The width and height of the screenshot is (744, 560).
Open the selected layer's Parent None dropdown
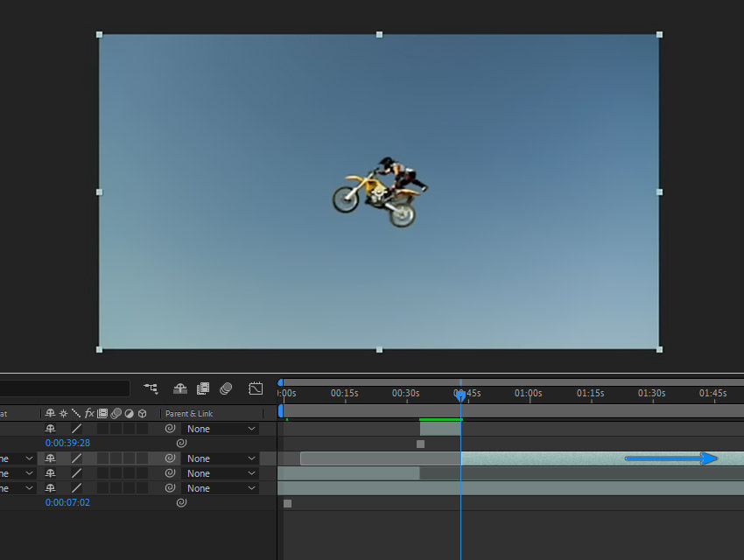pyautogui.click(x=221, y=458)
